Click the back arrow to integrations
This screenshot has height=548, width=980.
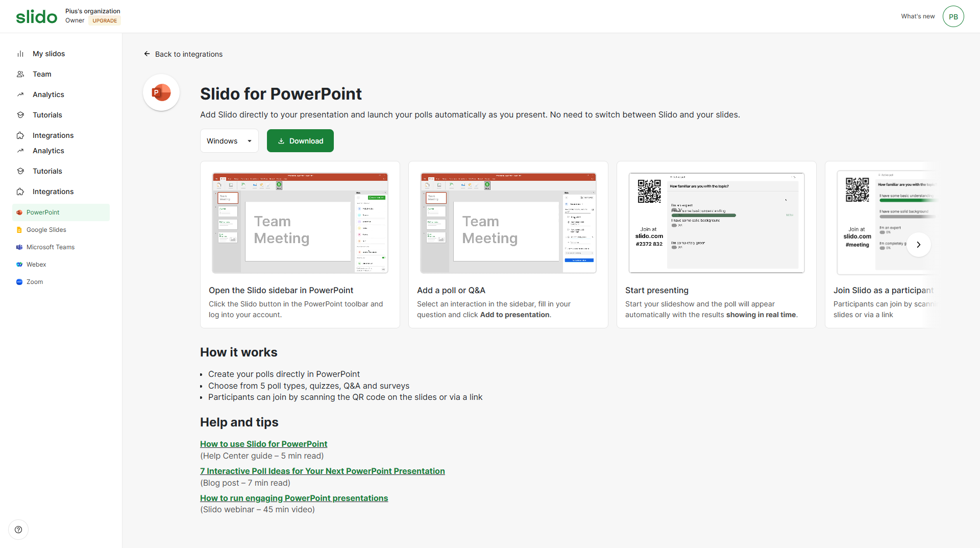point(147,54)
